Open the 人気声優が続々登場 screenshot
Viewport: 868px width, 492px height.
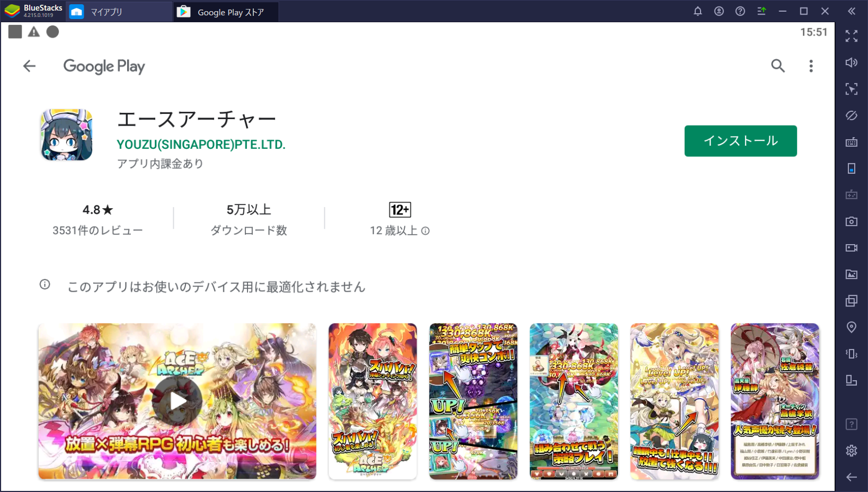pyautogui.click(x=775, y=401)
